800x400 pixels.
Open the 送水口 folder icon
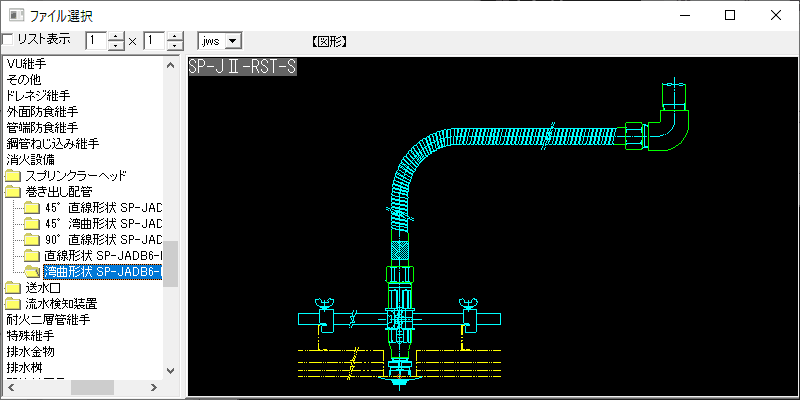click(x=13, y=287)
